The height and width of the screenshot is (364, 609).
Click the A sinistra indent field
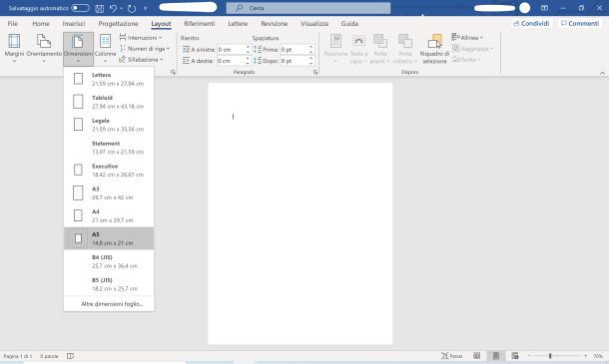tap(231, 49)
